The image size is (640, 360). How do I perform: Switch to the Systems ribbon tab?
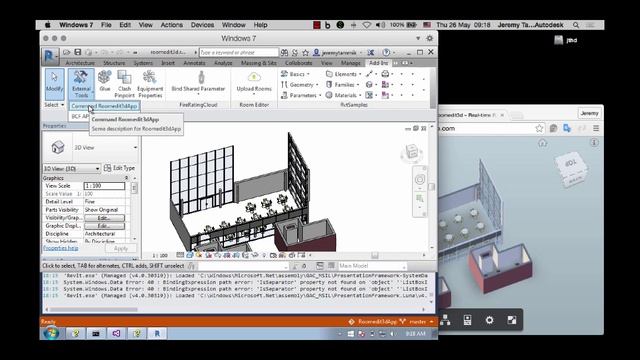click(143, 63)
